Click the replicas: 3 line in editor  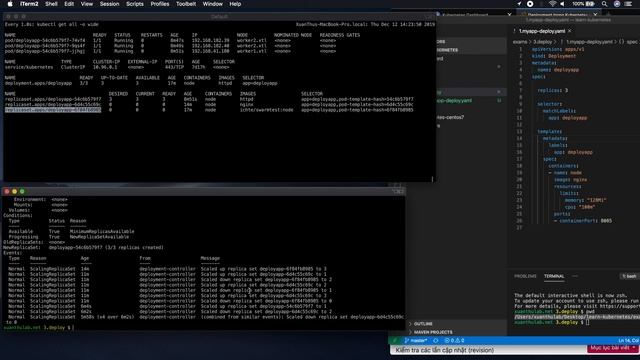pyautogui.click(x=552, y=91)
